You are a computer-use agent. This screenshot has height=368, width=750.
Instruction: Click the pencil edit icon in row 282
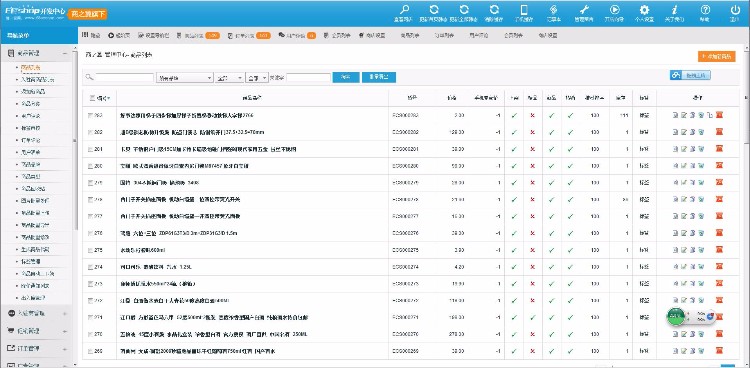pyautogui.click(x=684, y=132)
